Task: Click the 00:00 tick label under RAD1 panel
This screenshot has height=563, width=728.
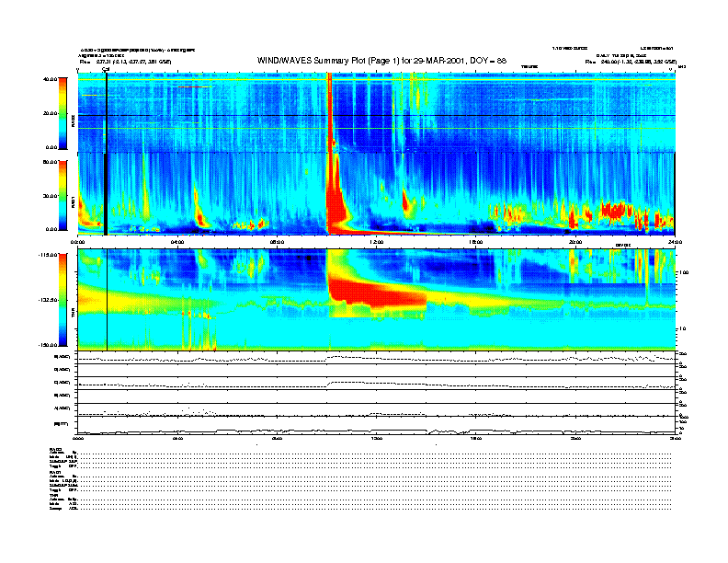Action: pyautogui.click(x=77, y=242)
